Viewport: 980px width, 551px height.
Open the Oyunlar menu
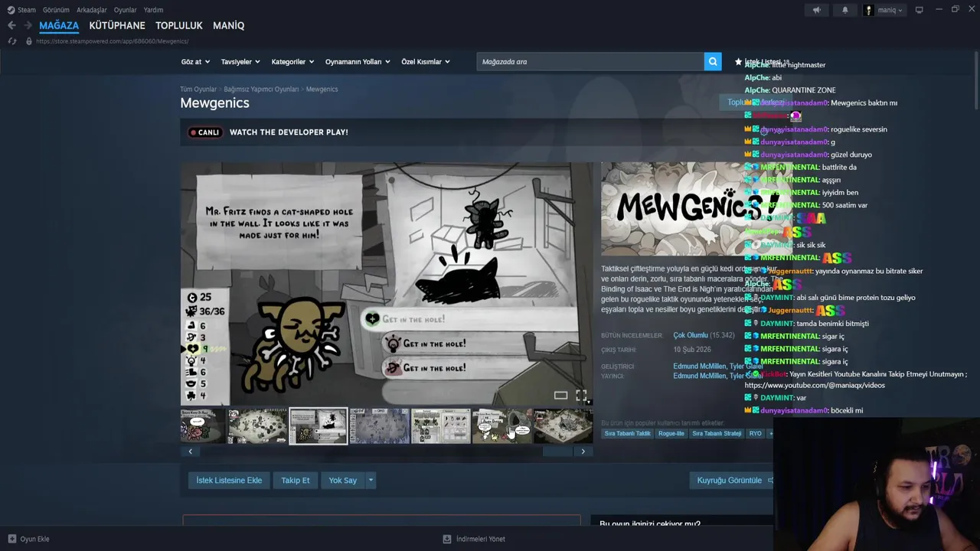[126, 10]
